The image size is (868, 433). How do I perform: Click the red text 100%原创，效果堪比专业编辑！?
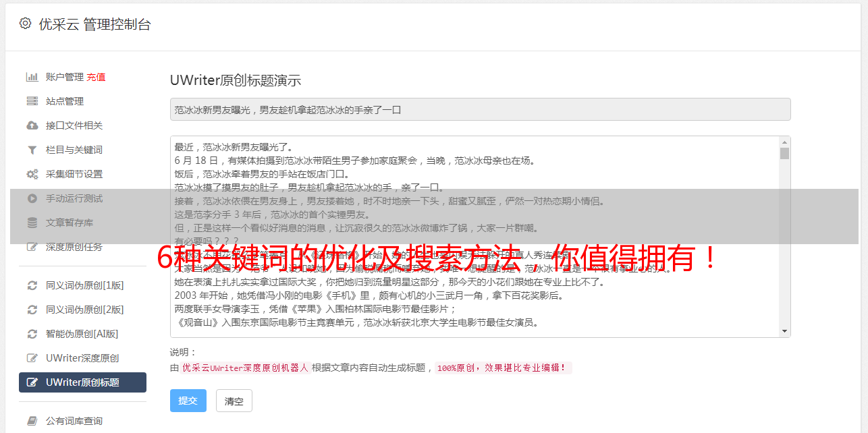point(503,368)
